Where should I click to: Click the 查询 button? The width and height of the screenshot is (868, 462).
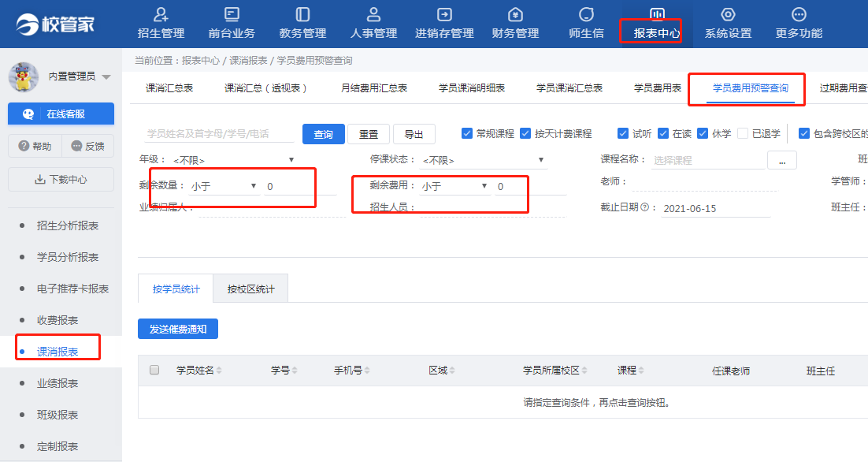[x=323, y=134]
